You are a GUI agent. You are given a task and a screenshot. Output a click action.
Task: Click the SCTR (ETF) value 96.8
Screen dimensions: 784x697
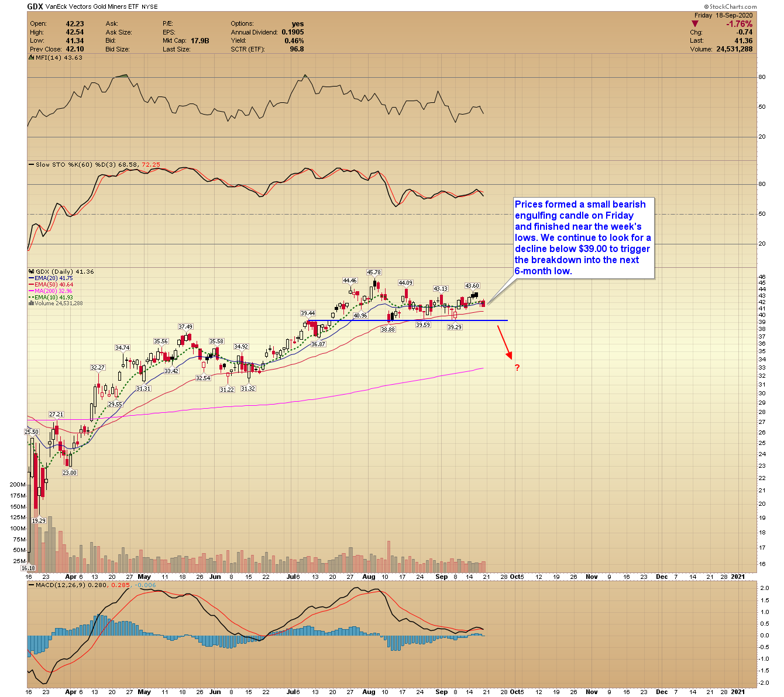tap(297, 50)
